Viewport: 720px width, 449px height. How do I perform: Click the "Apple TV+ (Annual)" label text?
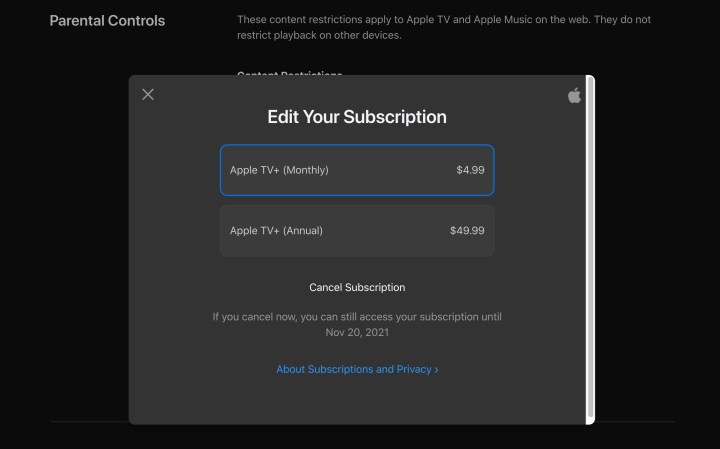[276, 231]
